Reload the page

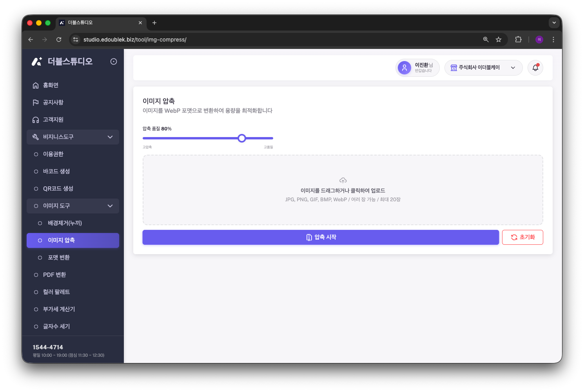tap(59, 40)
